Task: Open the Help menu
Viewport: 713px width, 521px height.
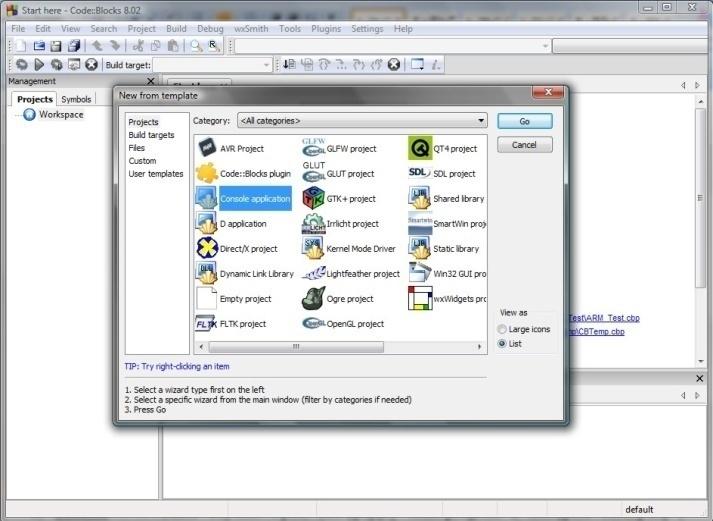Action: pyautogui.click(x=403, y=29)
